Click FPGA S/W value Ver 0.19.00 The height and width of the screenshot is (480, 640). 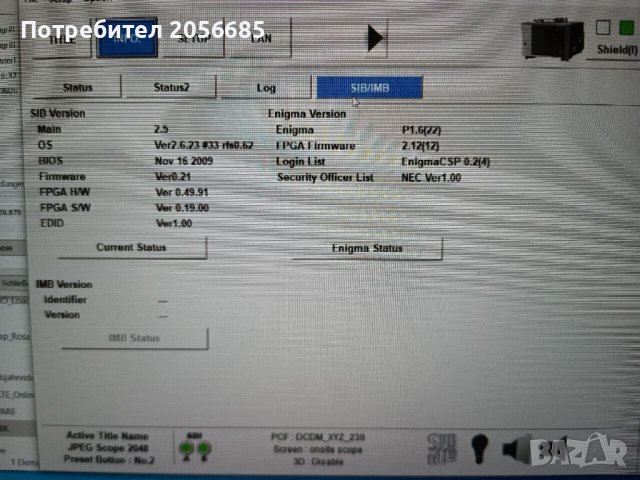(x=182, y=208)
